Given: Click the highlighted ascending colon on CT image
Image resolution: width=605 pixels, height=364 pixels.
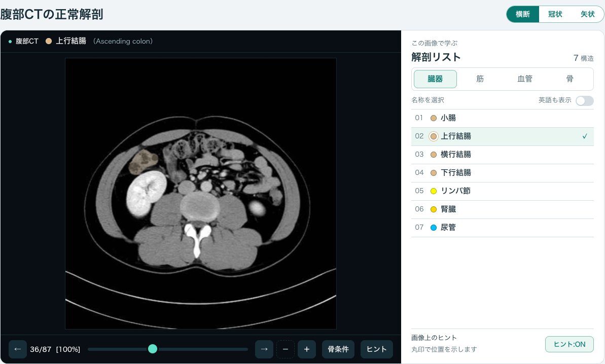Looking at the screenshot, I should [143, 161].
